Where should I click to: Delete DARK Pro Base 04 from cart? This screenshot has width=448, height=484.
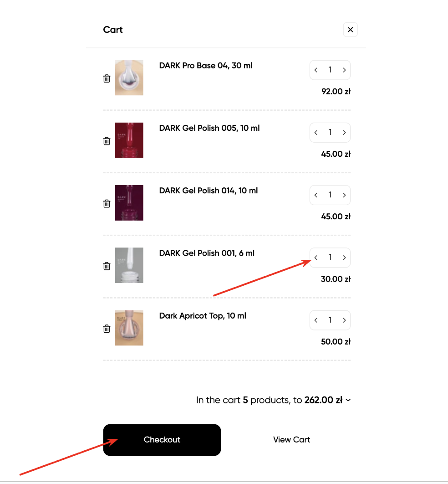click(107, 78)
